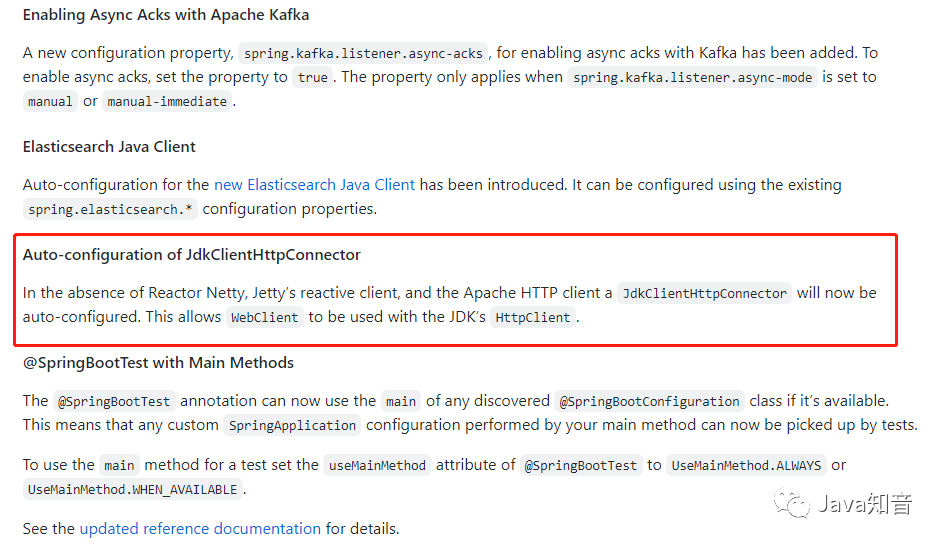Viewport: 943px width, 545px height.
Task: Click the Auto-configuration of JdkClientHttpConnector heading
Action: coord(192,255)
